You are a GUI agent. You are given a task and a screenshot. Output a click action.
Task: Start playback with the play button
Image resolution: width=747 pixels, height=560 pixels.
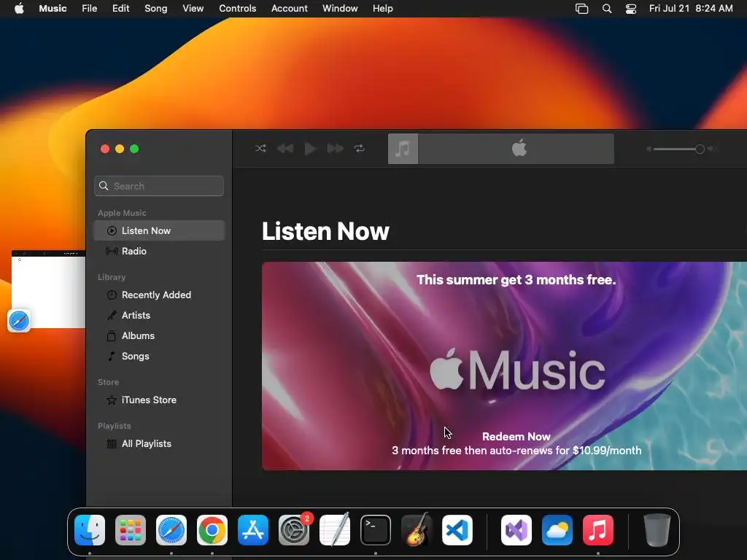coord(310,149)
